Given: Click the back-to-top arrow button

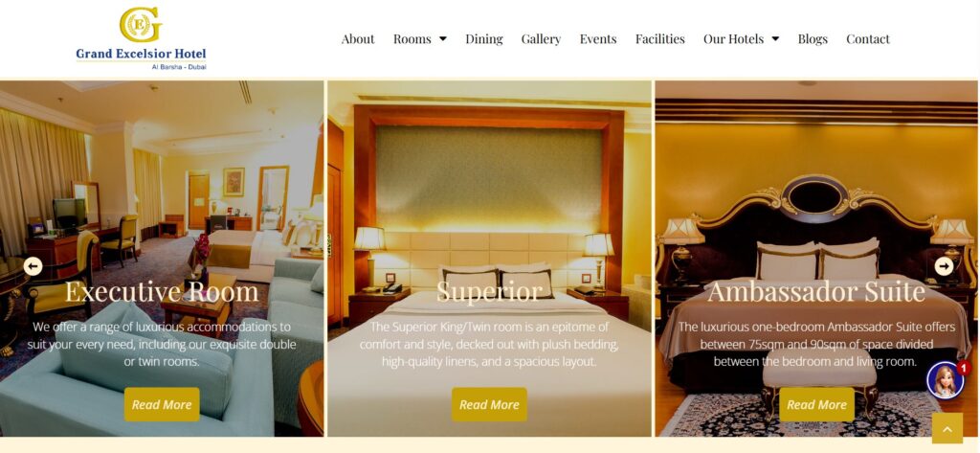Looking at the screenshot, I should point(947,429).
